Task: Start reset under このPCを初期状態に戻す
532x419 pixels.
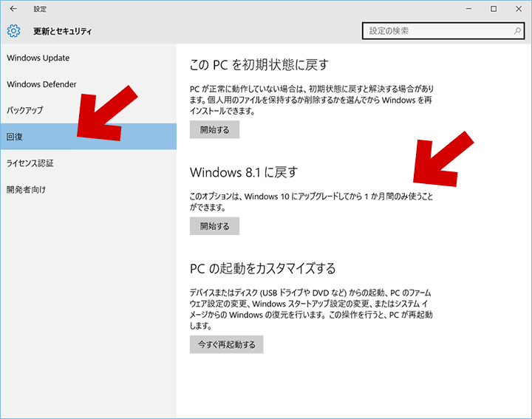Action: click(214, 129)
